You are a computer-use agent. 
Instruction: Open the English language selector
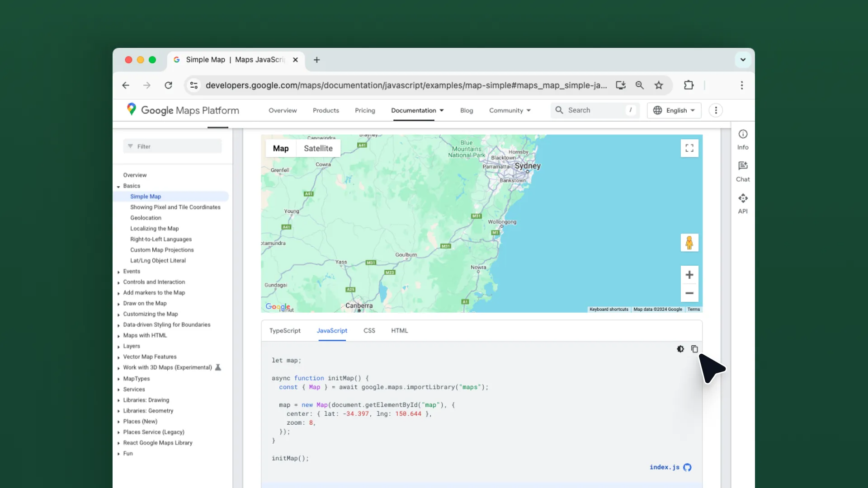pyautogui.click(x=674, y=110)
